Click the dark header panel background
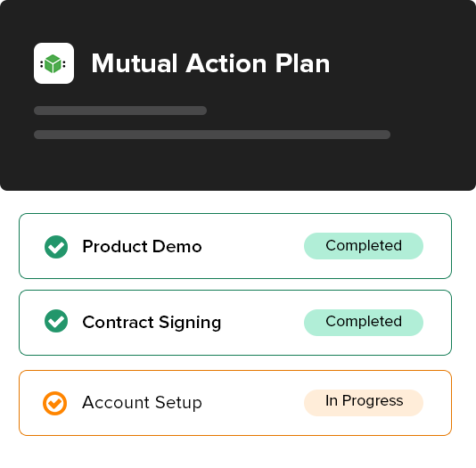Screen dimensions: 476x468 238,166
